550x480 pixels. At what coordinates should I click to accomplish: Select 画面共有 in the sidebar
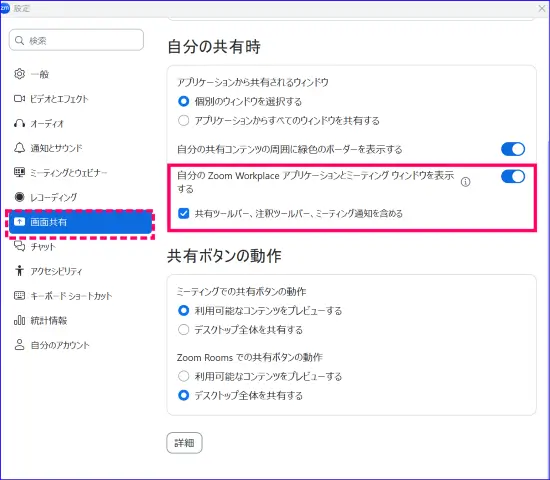pos(81,222)
